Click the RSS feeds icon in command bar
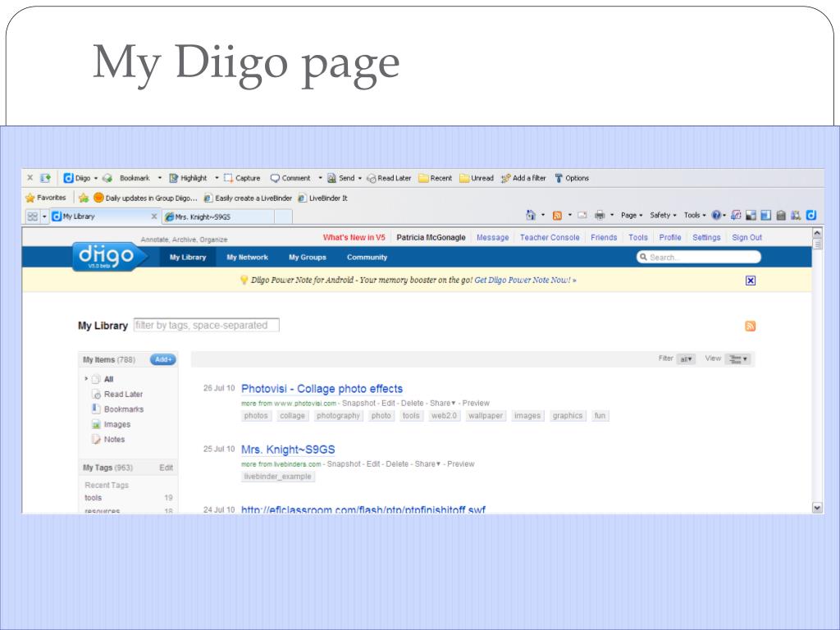 [x=557, y=216]
